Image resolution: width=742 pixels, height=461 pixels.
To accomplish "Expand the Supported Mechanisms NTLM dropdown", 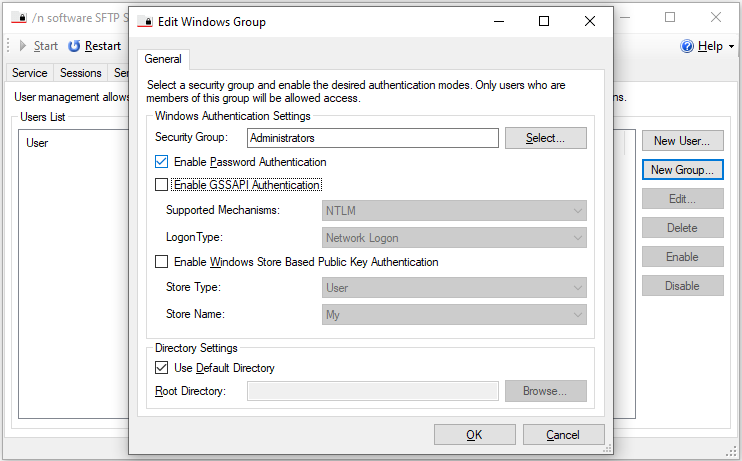I will click(454, 211).
